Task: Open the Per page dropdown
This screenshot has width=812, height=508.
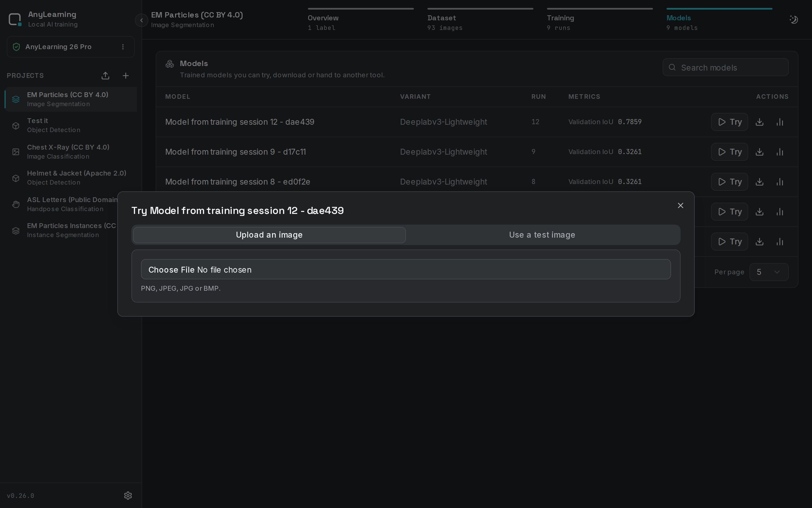Action: [769, 272]
